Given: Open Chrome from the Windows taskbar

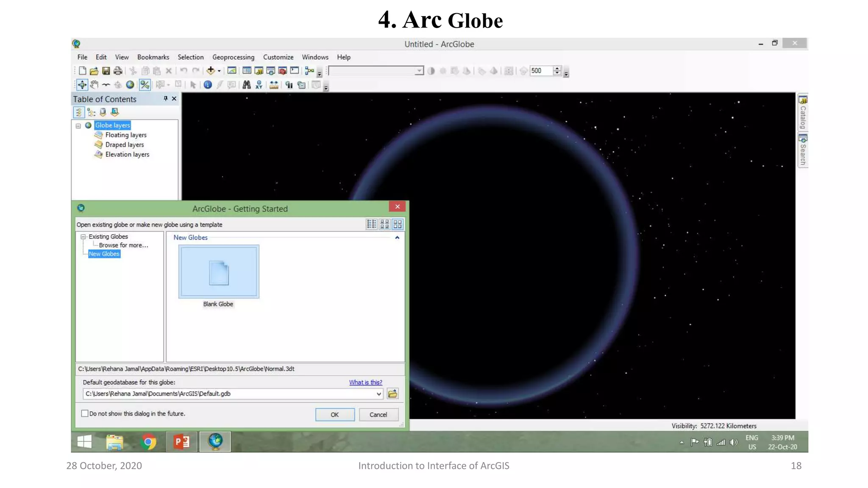Looking at the screenshot, I should (148, 442).
